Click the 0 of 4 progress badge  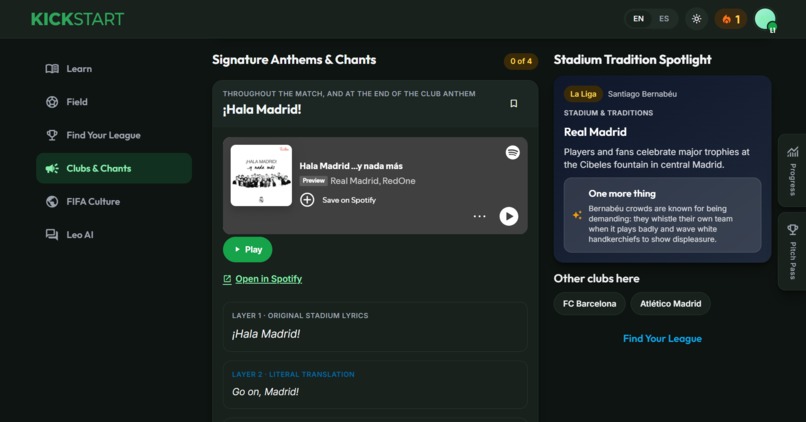click(521, 61)
